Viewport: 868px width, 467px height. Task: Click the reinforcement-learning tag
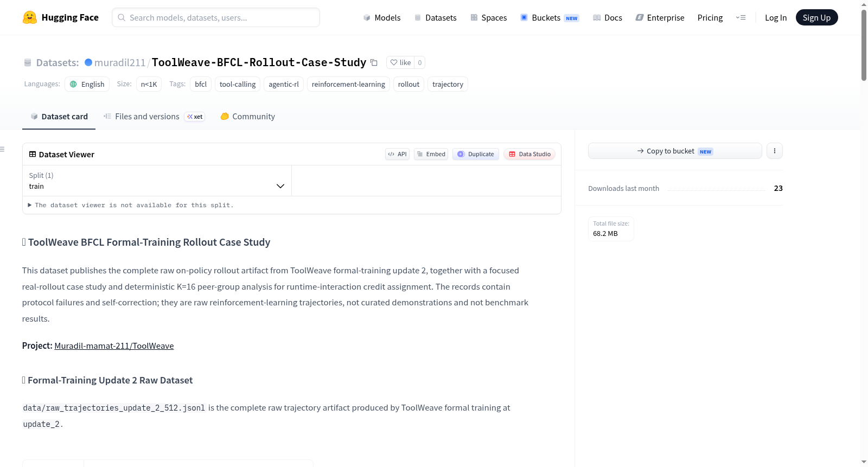[348, 84]
